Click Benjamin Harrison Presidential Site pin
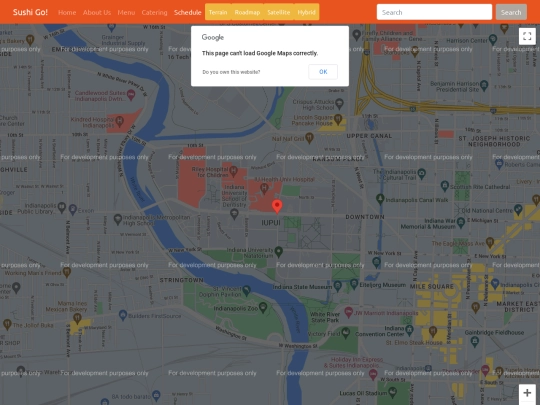 (484, 84)
